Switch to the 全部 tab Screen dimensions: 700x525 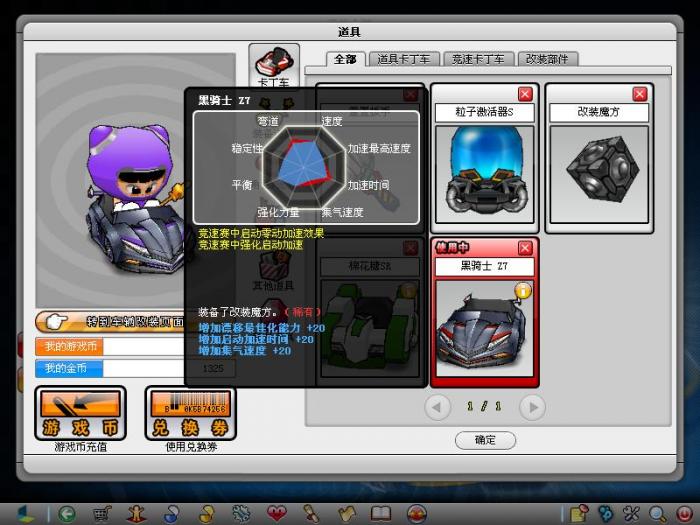[x=346, y=59]
